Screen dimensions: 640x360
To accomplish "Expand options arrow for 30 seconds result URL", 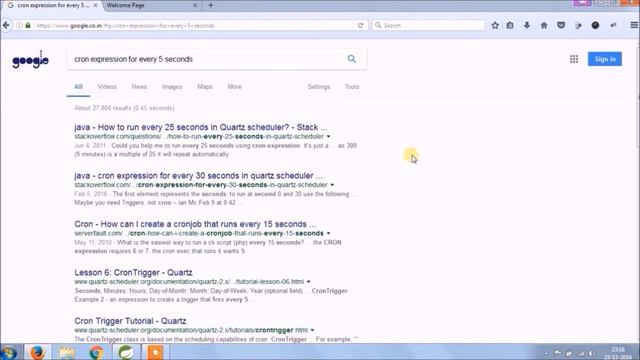I will (x=332, y=185).
